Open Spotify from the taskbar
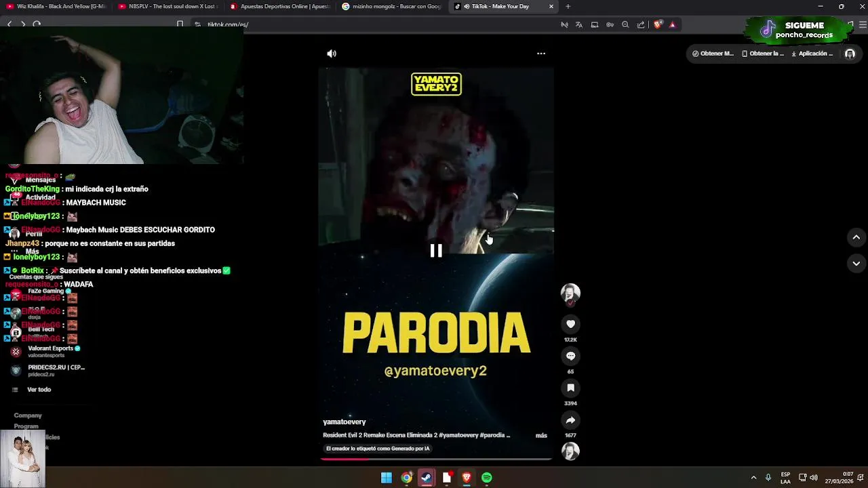 [487, 478]
